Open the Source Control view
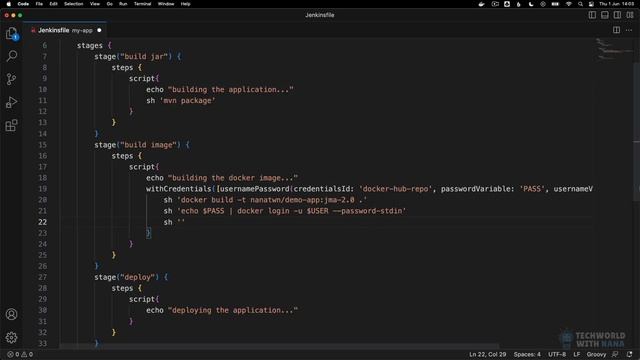640x360 pixels. point(11,79)
